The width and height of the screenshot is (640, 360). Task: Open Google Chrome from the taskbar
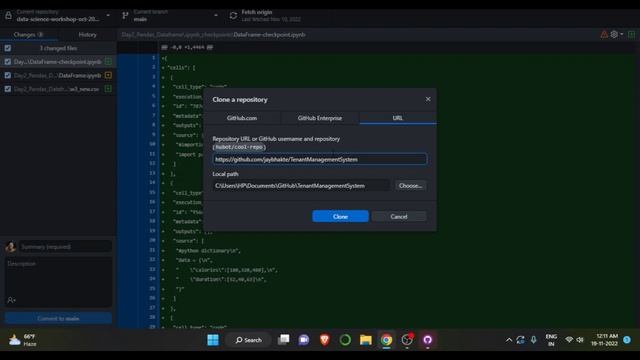click(x=386, y=340)
